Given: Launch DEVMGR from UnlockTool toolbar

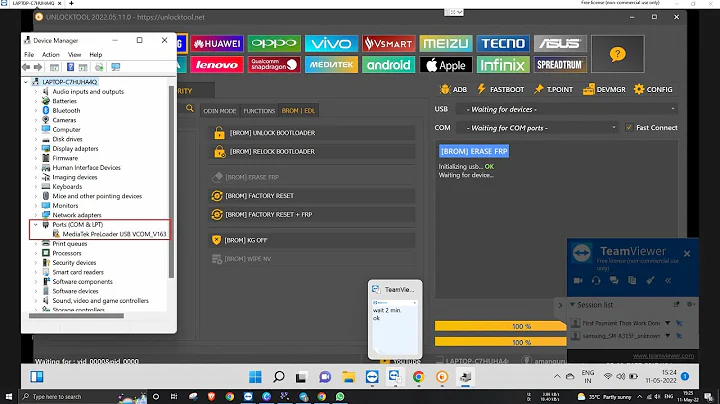Looking at the screenshot, I should pos(604,90).
